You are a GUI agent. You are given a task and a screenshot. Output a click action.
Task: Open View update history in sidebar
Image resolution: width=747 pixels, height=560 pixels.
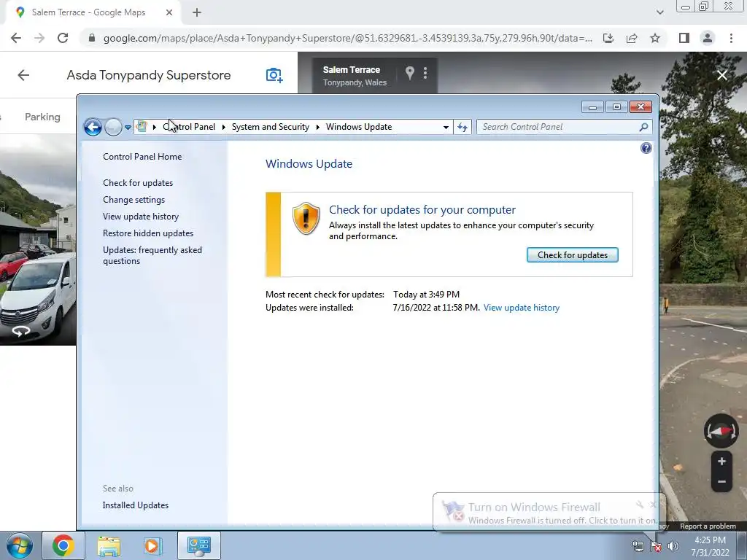coord(141,216)
